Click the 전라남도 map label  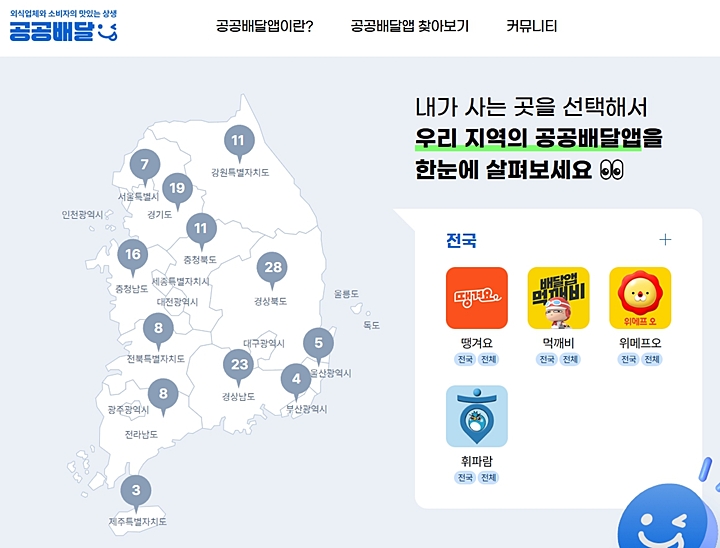141,434
